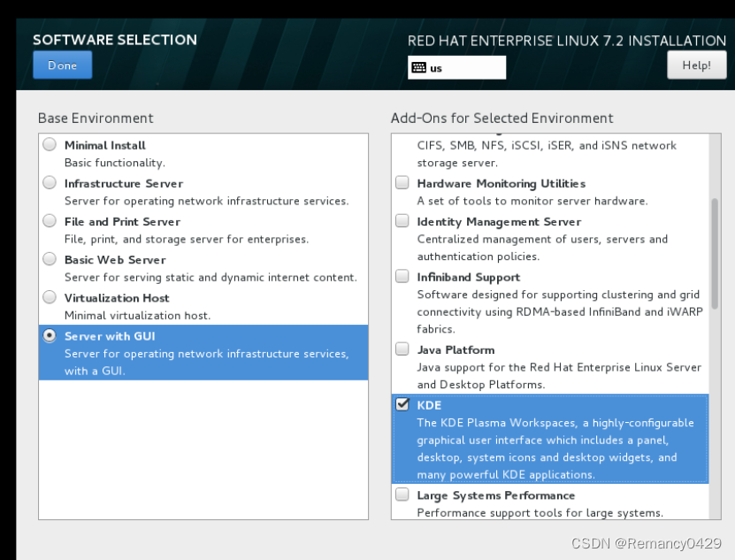Screen dimensions: 735x560
Task: Click the keyboard layout icon in the header
Action: click(417, 67)
